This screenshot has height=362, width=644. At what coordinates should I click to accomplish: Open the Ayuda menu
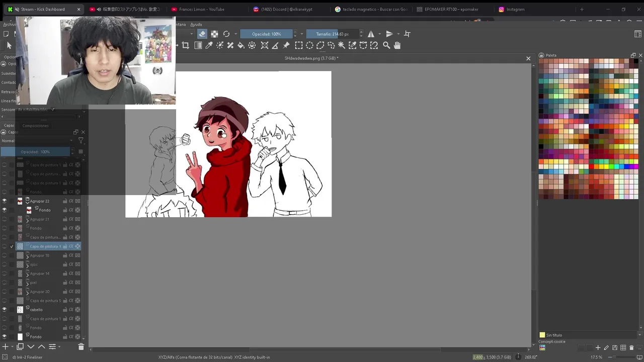tap(196, 24)
